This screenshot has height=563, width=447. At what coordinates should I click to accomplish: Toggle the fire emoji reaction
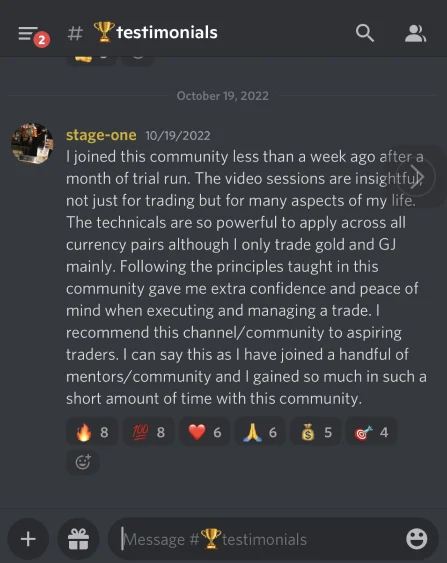point(92,432)
